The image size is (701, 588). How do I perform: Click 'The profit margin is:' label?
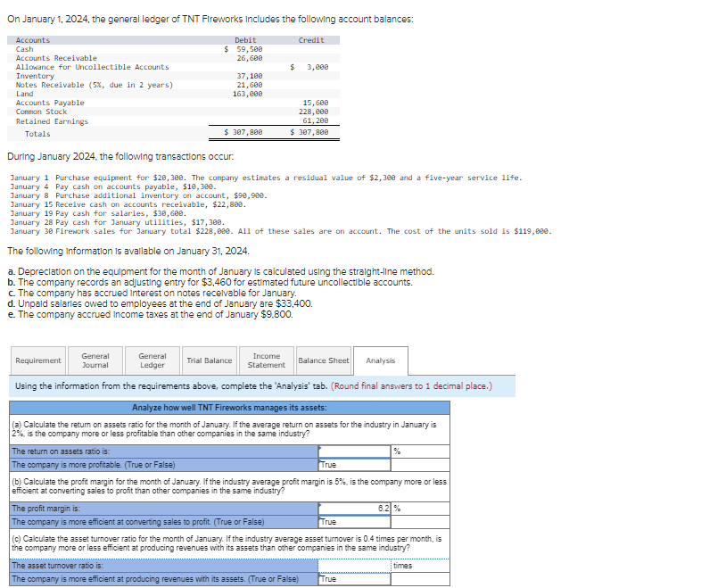[x=46, y=509]
